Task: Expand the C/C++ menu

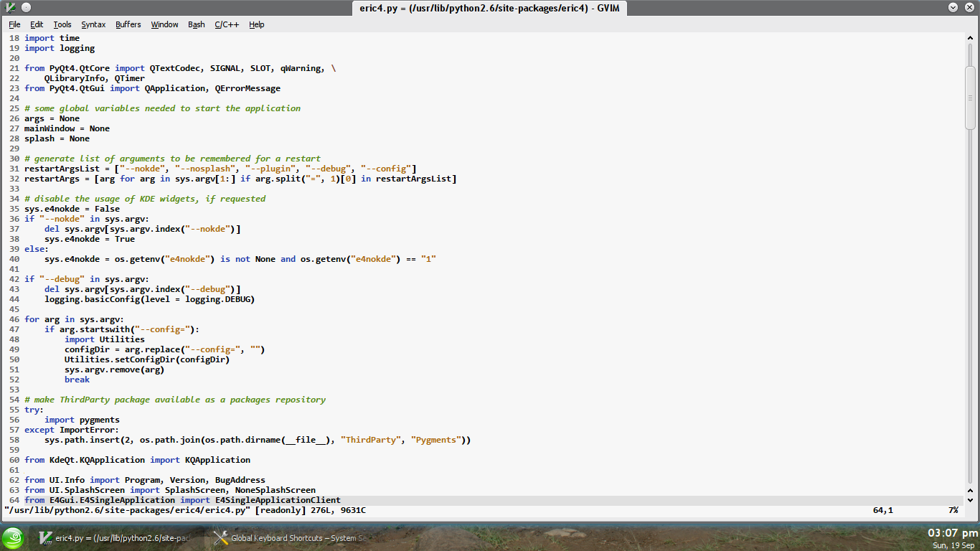Action: (227, 24)
